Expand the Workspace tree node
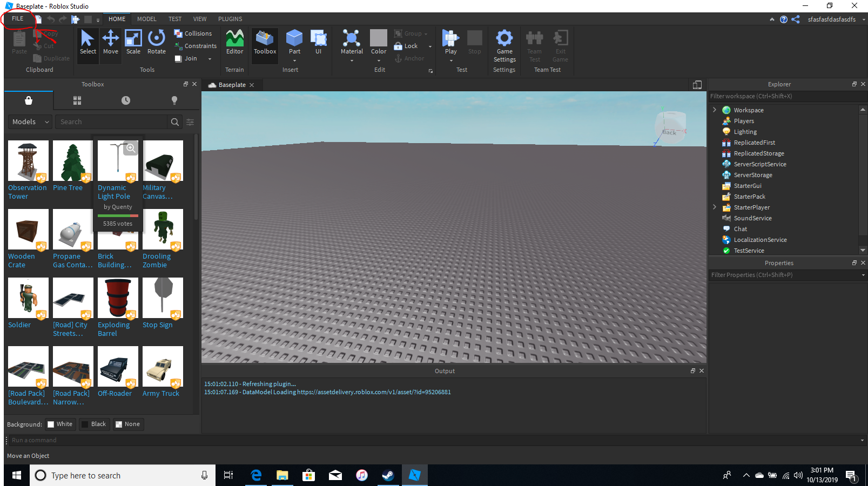This screenshot has height=486, width=868. (x=715, y=110)
